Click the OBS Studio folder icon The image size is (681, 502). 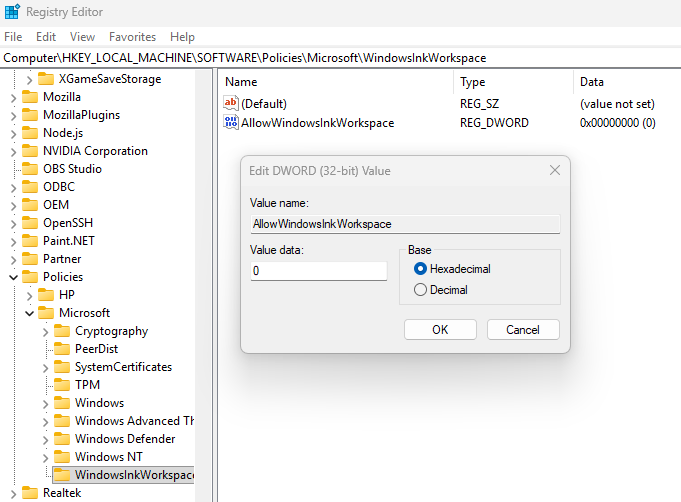pyautogui.click(x=30, y=169)
